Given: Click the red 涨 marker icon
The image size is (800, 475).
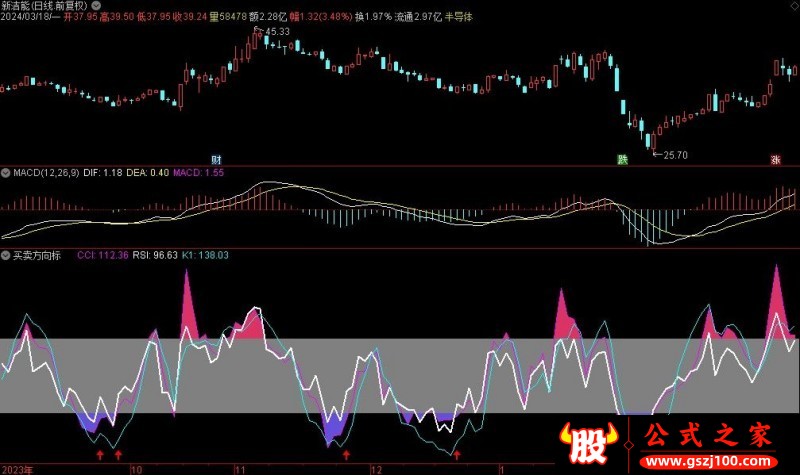Looking at the screenshot, I should tap(774, 159).
